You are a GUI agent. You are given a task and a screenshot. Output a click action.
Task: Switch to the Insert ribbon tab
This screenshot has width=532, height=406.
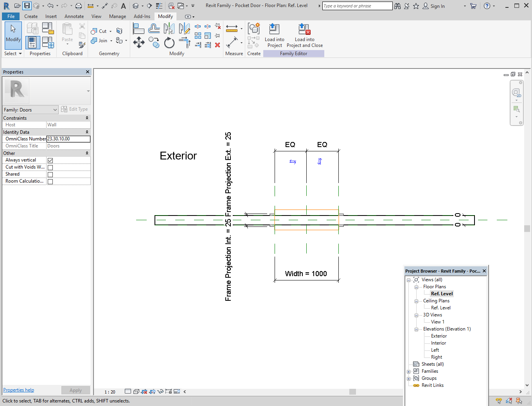tap(51, 16)
